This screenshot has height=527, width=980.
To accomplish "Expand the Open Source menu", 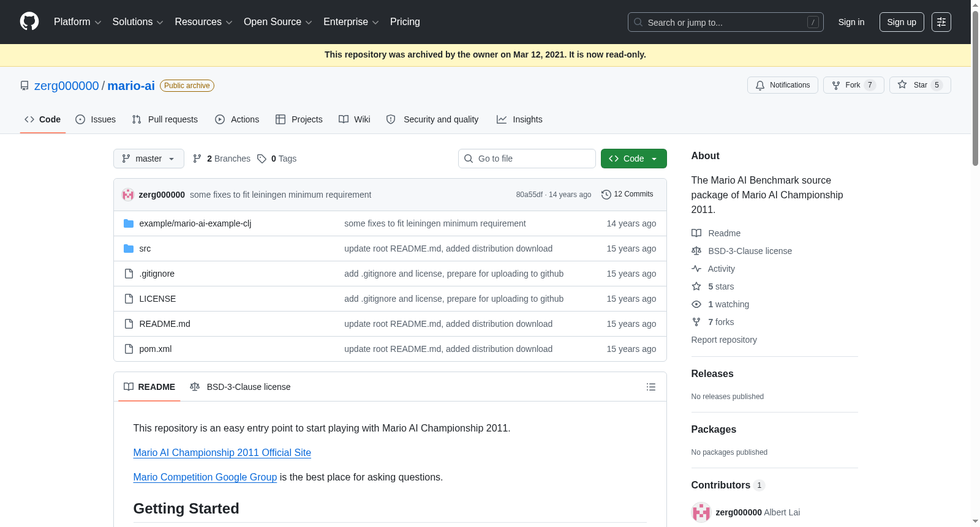I will (x=278, y=22).
